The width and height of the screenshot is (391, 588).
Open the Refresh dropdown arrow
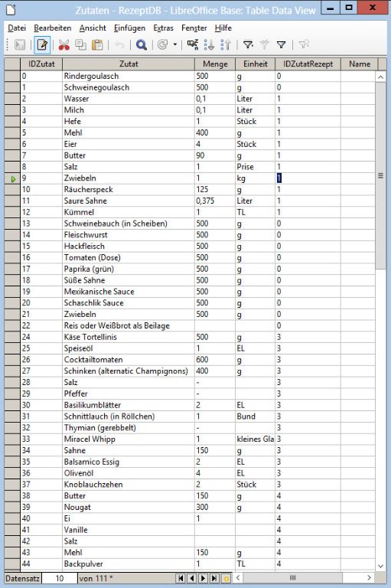click(x=175, y=45)
